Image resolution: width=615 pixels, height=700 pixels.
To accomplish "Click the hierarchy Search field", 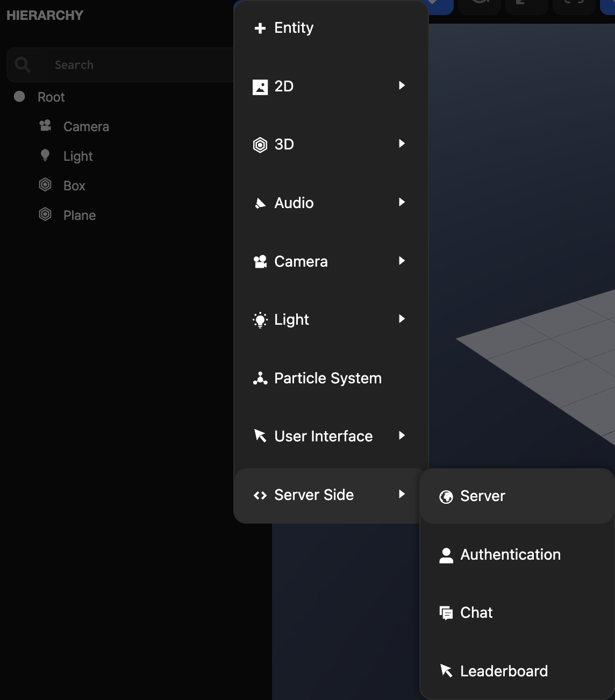I will click(x=134, y=65).
